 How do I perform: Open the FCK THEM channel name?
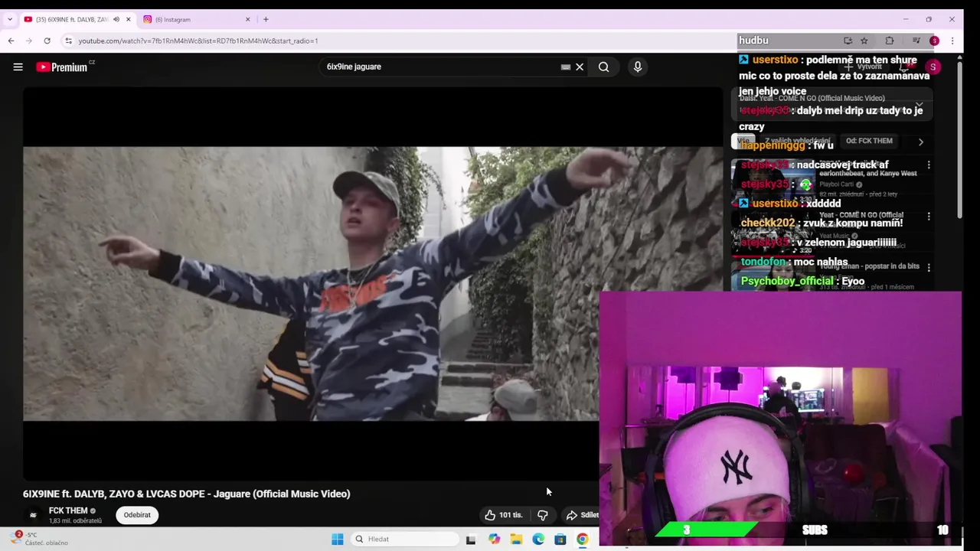point(68,510)
